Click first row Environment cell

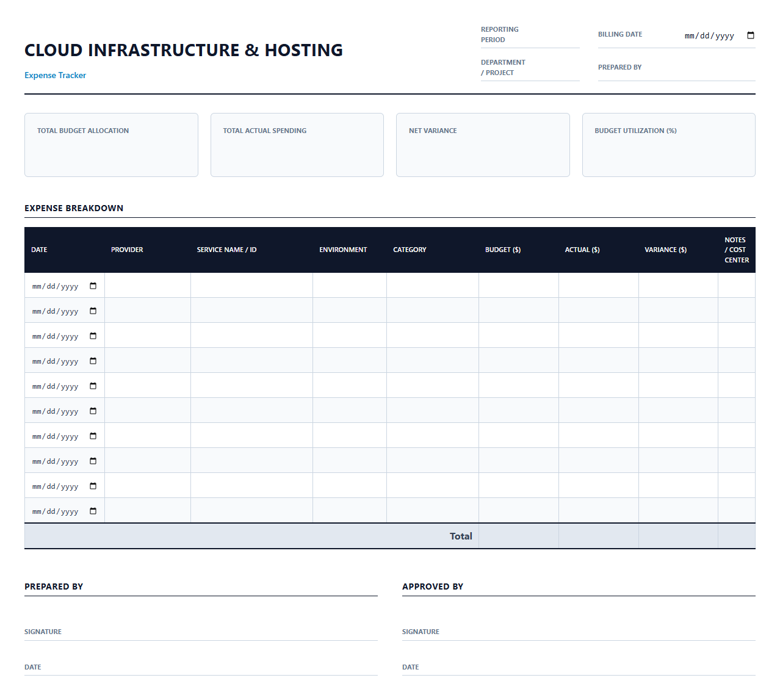coord(350,286)
